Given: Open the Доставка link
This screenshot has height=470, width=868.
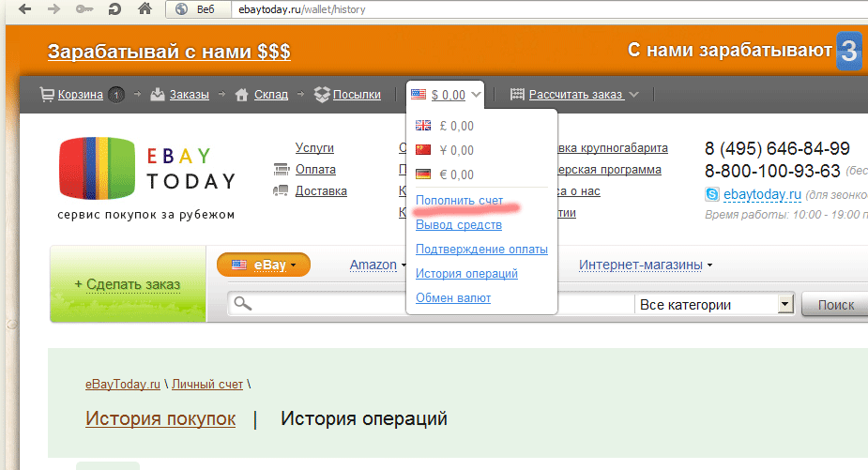Looking at the screenshot, I should coord(321,191).
